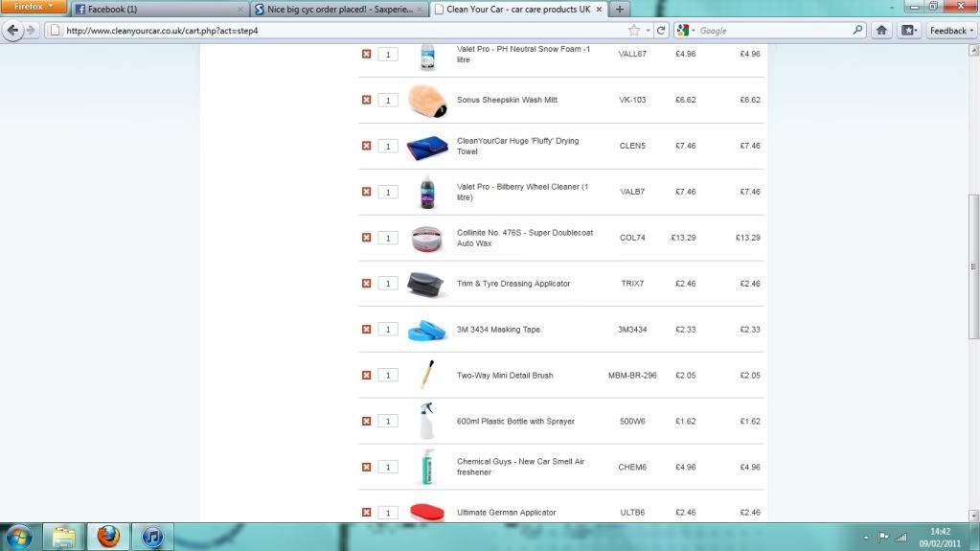This screenshot has height=551, width=980.
Task: Edit quantity for Trim & Tyre Applicator
Action: [388, 284]
